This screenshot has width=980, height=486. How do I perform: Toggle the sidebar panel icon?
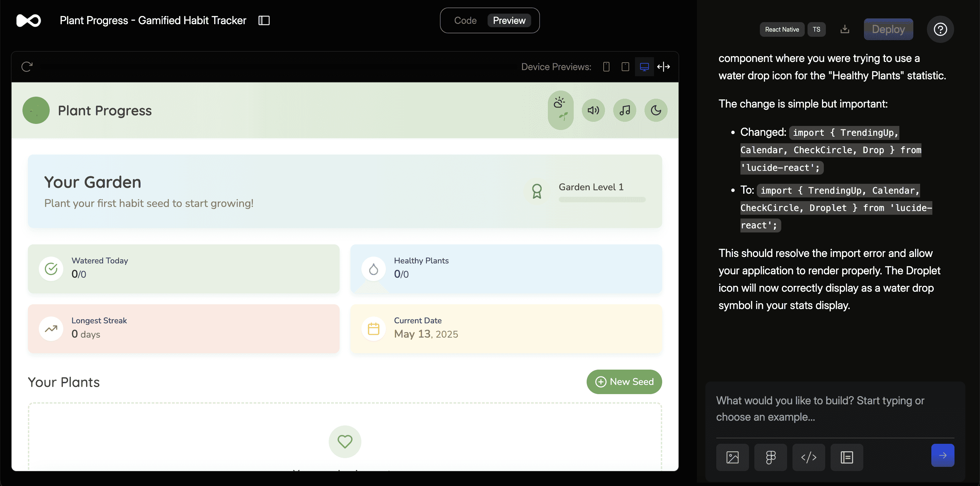264,20
